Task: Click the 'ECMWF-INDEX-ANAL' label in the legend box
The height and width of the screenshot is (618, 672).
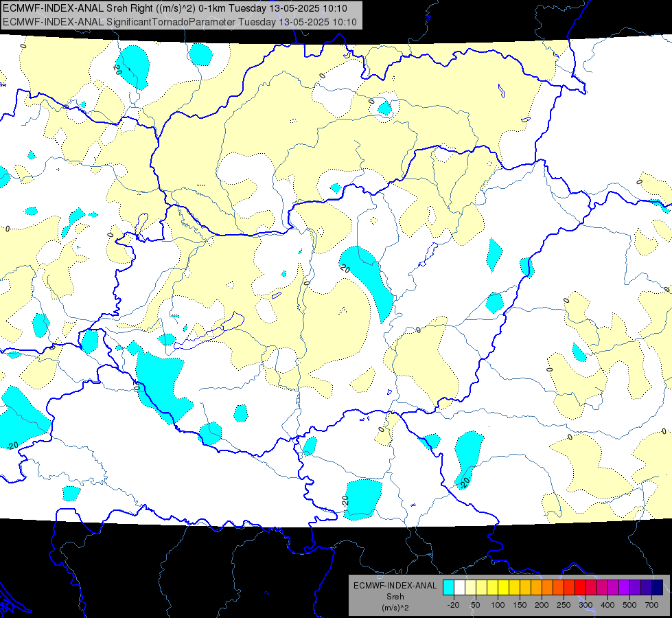Action: pos(395,586)
